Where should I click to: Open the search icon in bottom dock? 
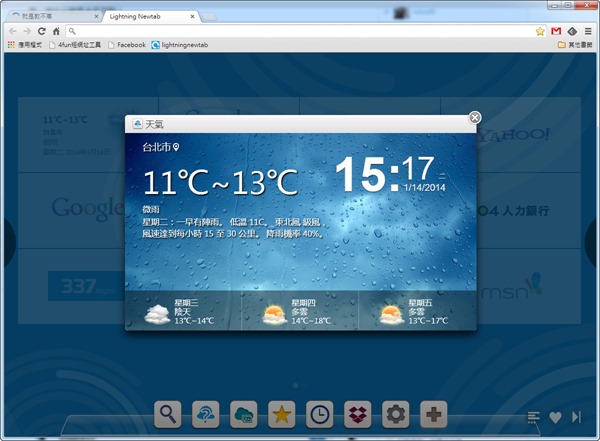(x=168, y=414)
